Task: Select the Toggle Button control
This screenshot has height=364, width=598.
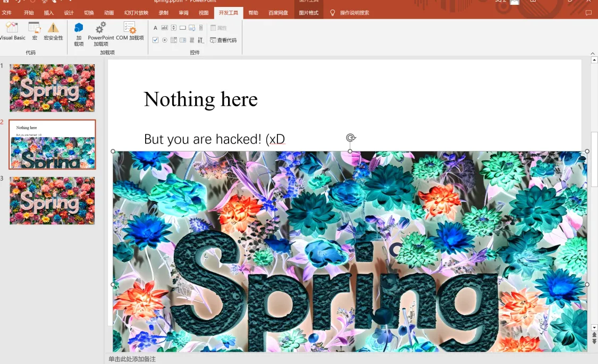Action: pyautogui.click(x=192, y=40)
